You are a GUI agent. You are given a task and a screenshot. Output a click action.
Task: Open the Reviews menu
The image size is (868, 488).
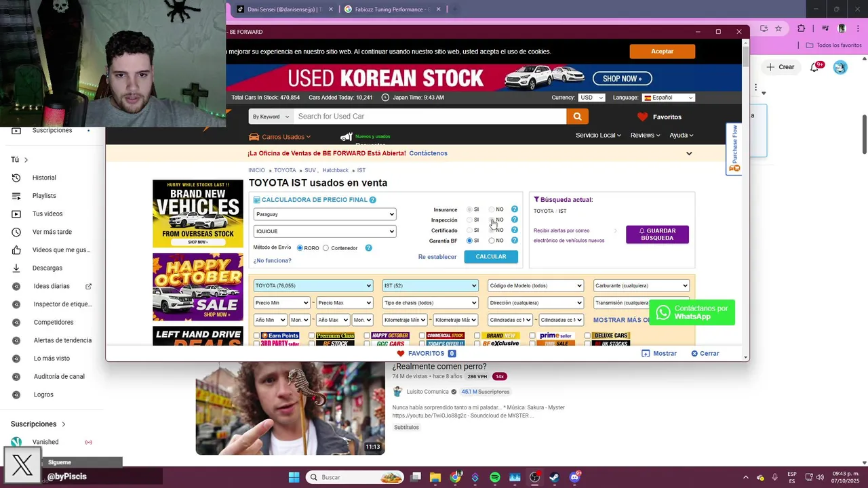645,135
